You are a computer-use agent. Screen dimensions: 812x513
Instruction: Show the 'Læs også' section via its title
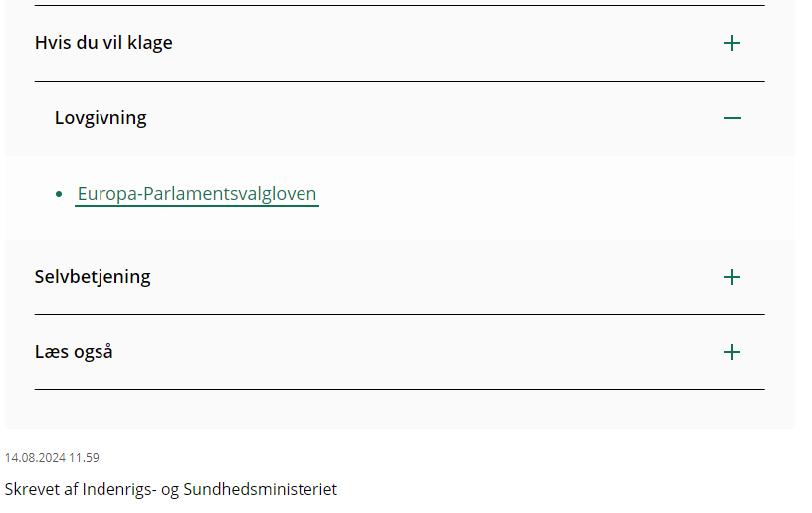(74, 352)
